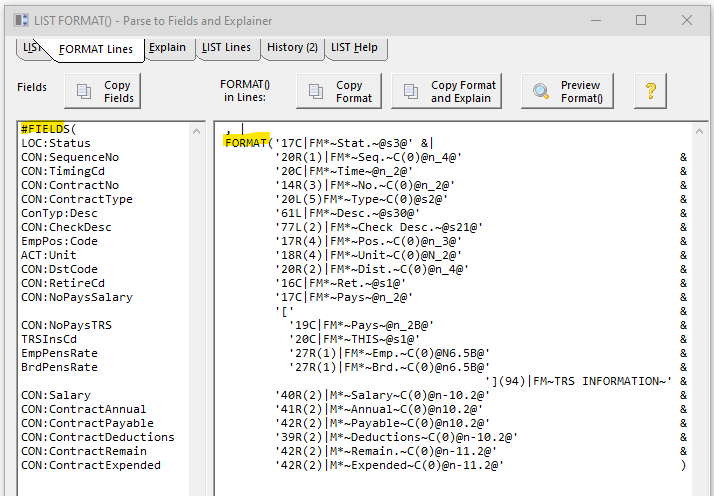Click the '14R(3)|FM*~No. format line
Viewport: 714px width, 496px height.
click(365, 185)
